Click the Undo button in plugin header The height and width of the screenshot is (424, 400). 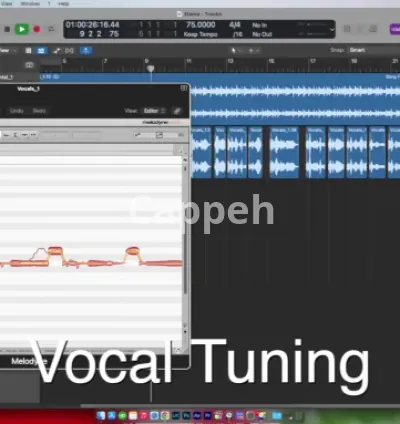[x=17, y=111]
